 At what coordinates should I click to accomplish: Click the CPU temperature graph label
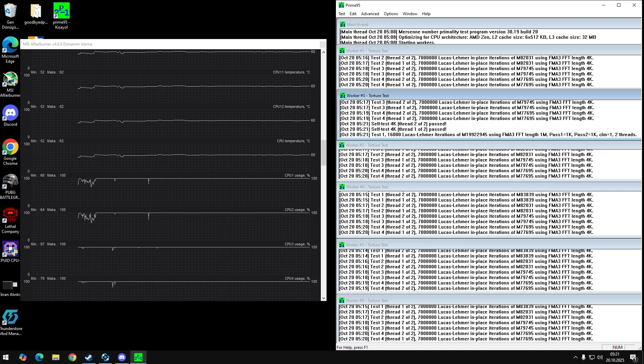click(x=294, y=141)
